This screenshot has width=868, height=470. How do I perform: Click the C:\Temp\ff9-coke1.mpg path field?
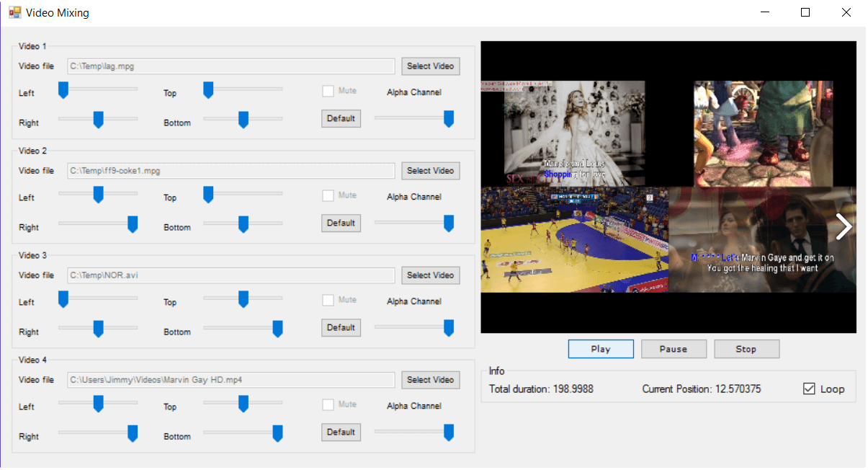click(x=231, y=171)
